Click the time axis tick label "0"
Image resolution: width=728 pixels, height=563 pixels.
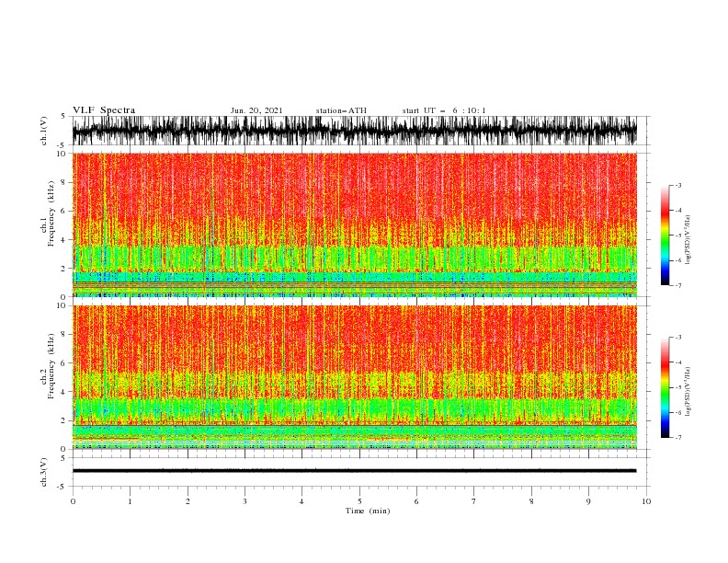[x=73, y=501]
